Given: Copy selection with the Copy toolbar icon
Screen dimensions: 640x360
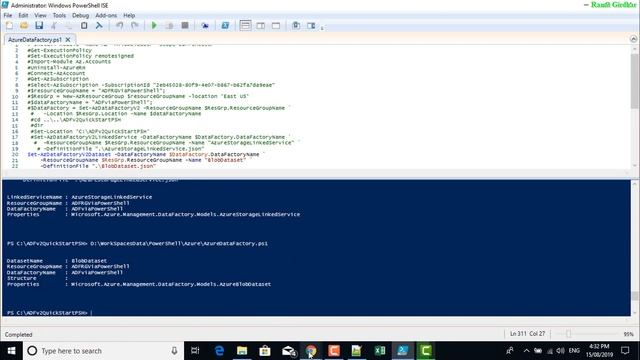Looking at the screenshot, I should (69, 25).
